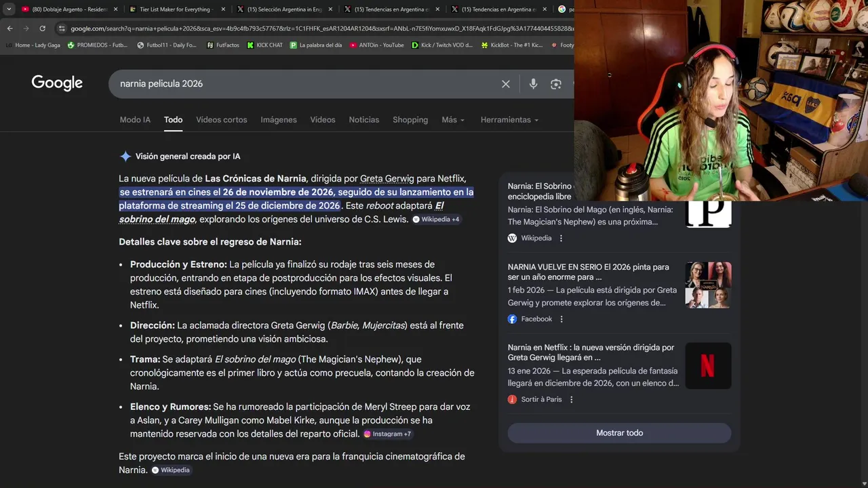The width and height of the screenshot is (868, 488).
Task: Open the KickBot bookmark
Action: click(x=512, y=45)
